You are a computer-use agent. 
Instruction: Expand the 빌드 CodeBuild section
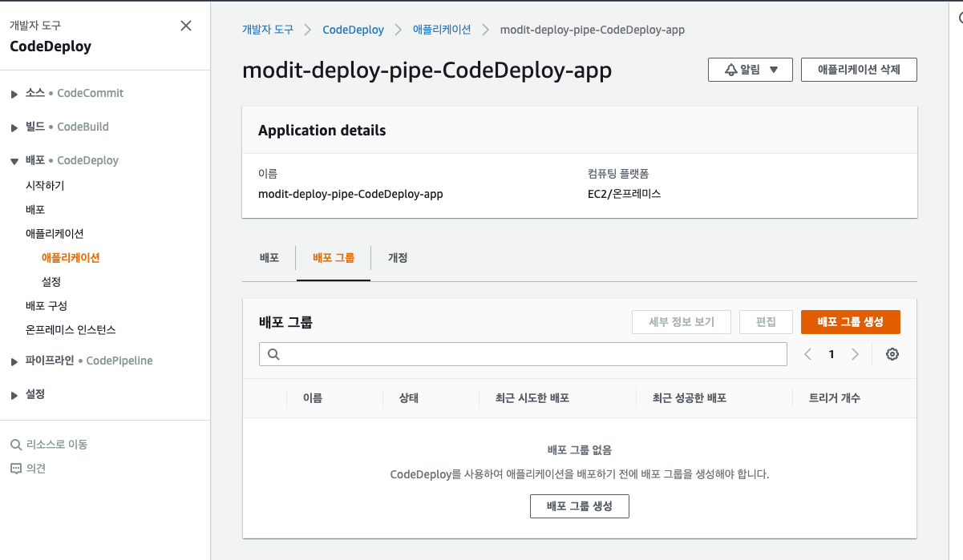pyautogui.click(x=14, y=127)
